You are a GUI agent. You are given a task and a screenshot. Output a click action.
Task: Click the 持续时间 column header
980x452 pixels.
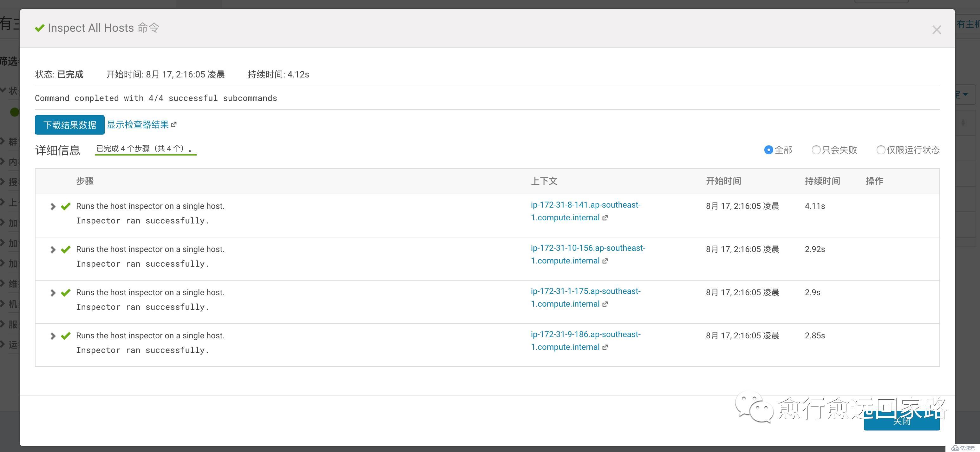point(822,181)
